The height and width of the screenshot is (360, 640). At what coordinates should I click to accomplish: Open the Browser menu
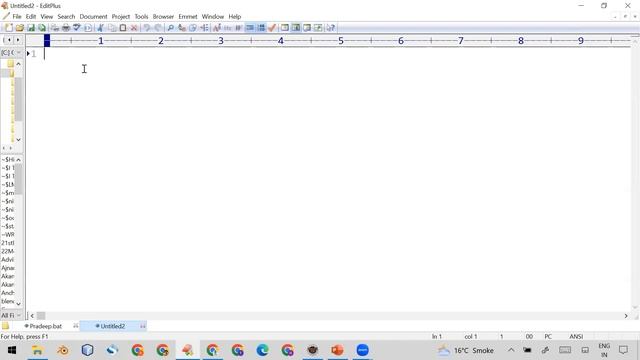coord(163,17)
